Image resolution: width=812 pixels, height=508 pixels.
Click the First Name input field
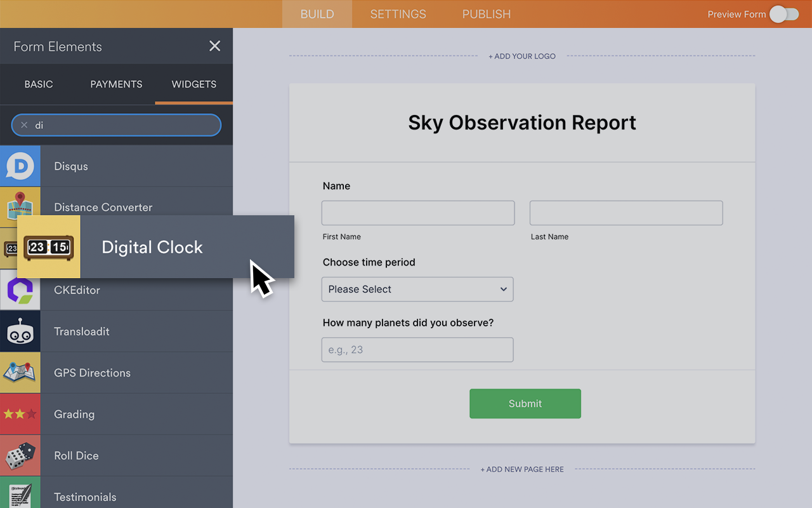[x=418, y=213]
